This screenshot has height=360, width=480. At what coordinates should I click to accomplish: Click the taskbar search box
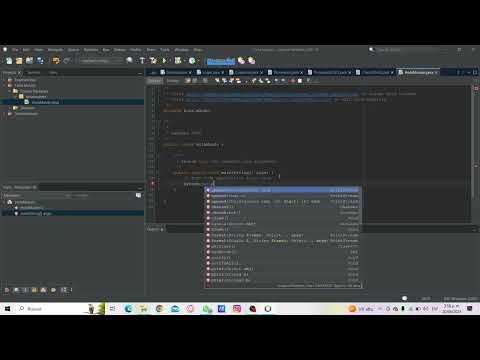(60, 309)
